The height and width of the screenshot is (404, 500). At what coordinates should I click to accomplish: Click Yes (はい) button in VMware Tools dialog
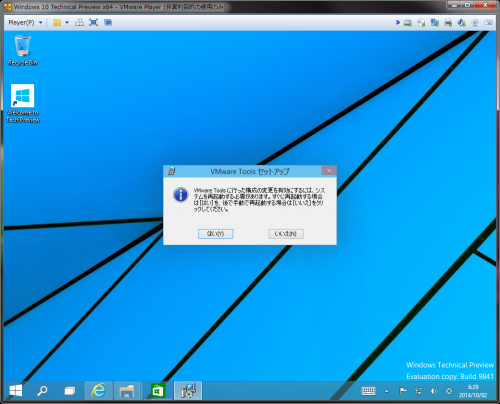click(x=215, y=234)
